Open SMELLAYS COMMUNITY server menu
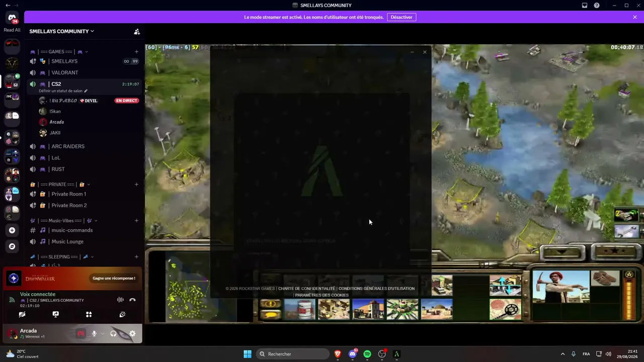 click(62, 31)
